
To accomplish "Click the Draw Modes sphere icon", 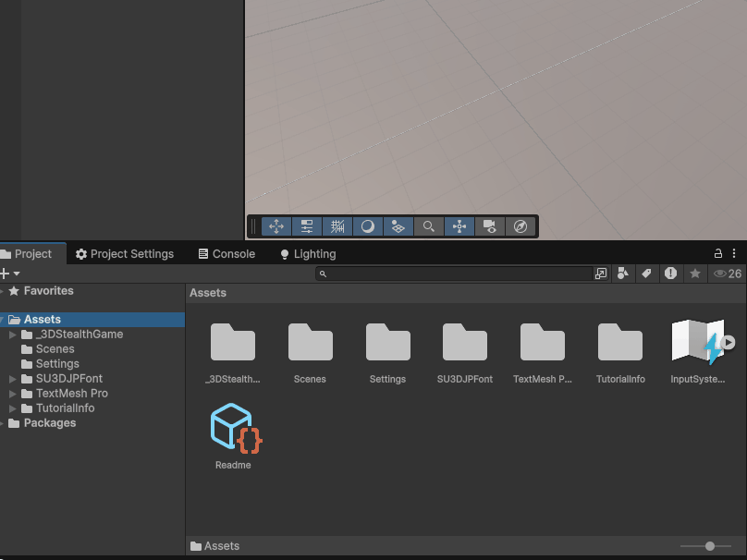I will (368, 226).
